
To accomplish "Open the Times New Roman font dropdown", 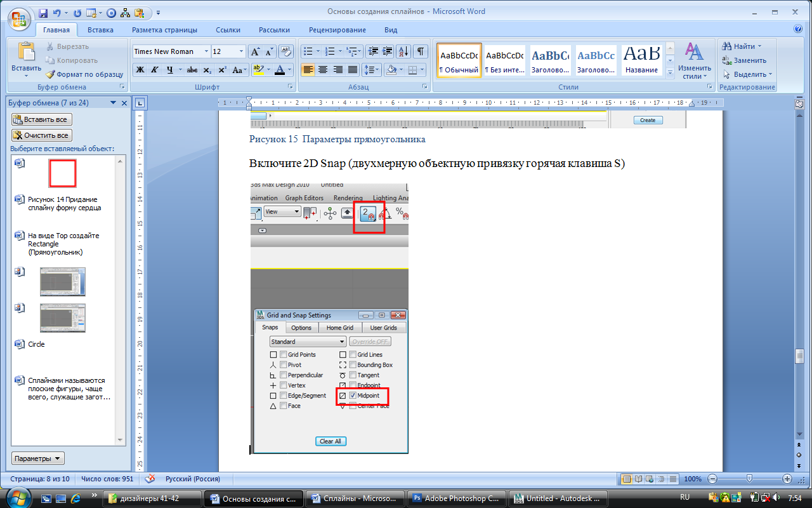I will (206, 51).
